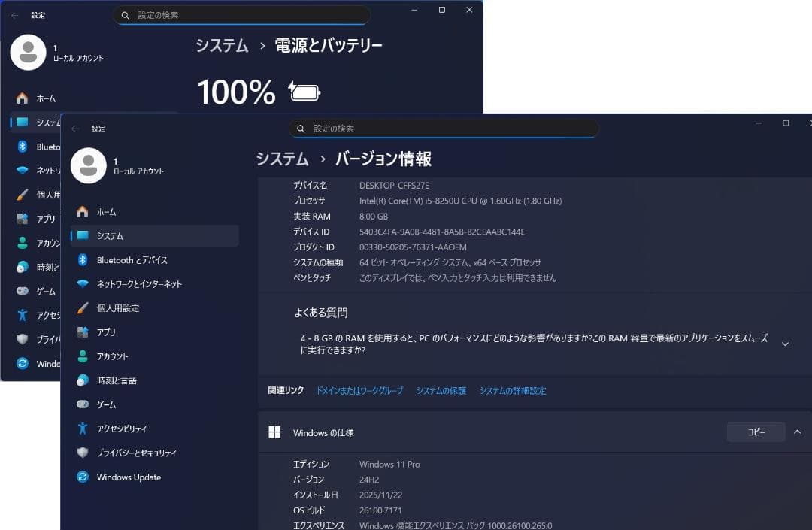Select 時刻と言語 in the navigation pane
This screenshot has height=530, width=812.
point(117,380)
